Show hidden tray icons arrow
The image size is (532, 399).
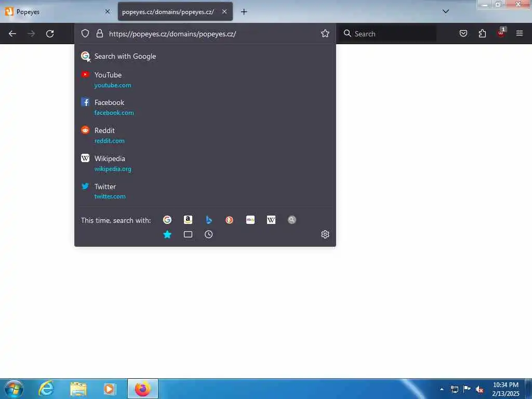click(x=442, y=389)
